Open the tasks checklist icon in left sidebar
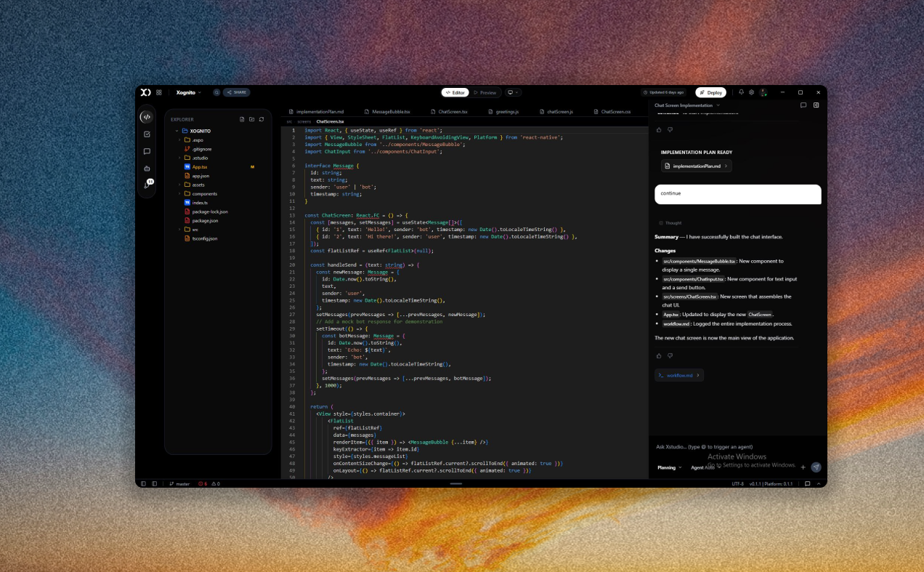Image resolution: width=924 pixels, height=572 pixels. (147, 134)
